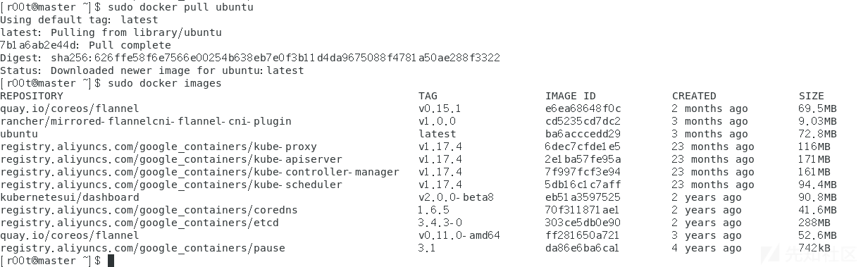
Task: Click the image ID ba6acccedd29
Action: click(x=583, y=134)
